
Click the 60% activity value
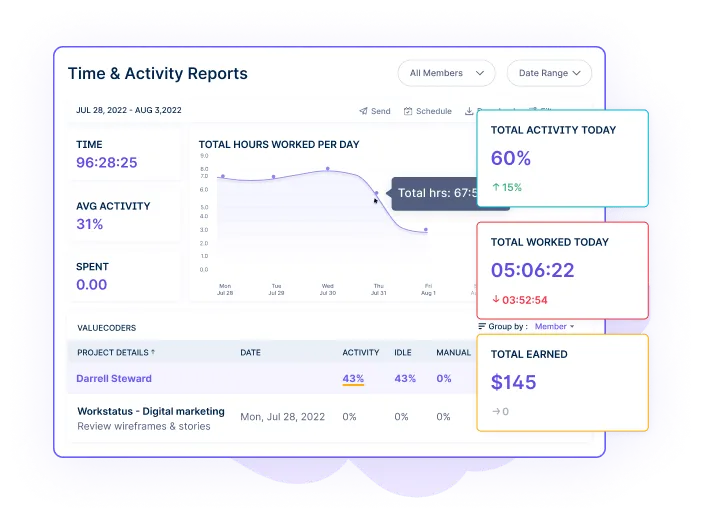coord(511,158)
